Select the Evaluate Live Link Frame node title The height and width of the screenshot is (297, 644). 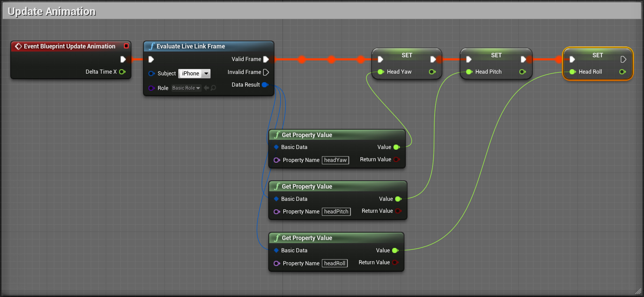[x=190, y=46]
